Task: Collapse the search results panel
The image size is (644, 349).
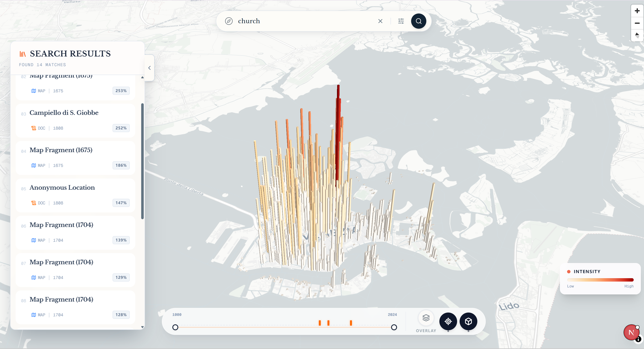Action: point(149,68)
